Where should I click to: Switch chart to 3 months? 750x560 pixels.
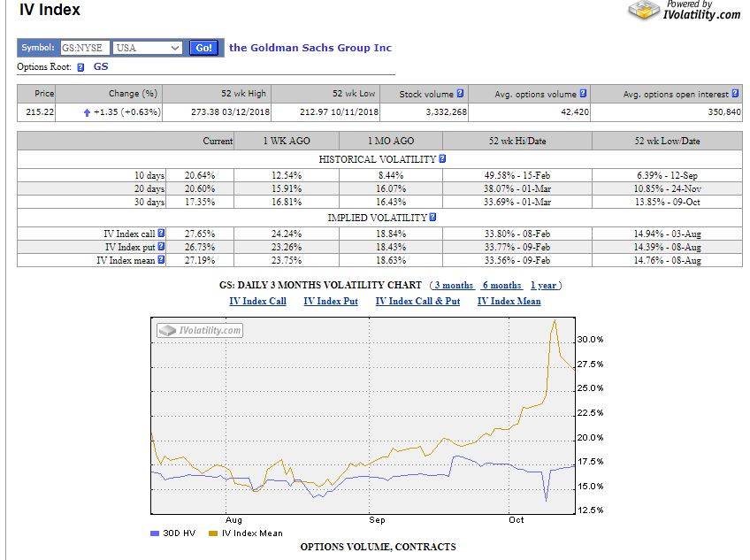pyautogui.click(x=454, y=285)
